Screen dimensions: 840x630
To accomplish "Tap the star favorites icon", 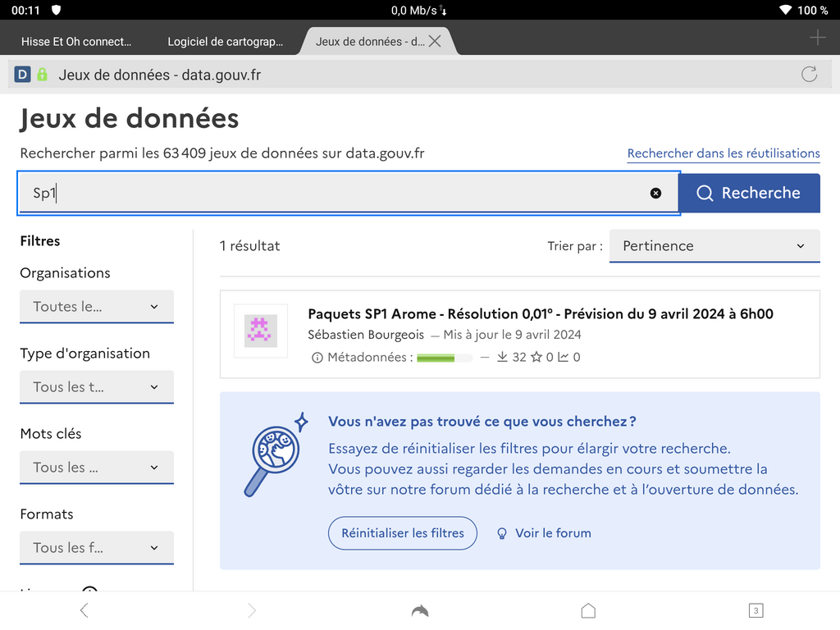I will coord(536,357).
